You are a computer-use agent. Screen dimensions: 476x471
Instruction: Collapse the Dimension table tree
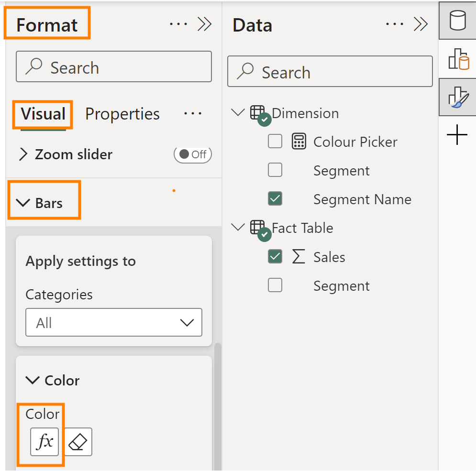[x=237, y=113]
